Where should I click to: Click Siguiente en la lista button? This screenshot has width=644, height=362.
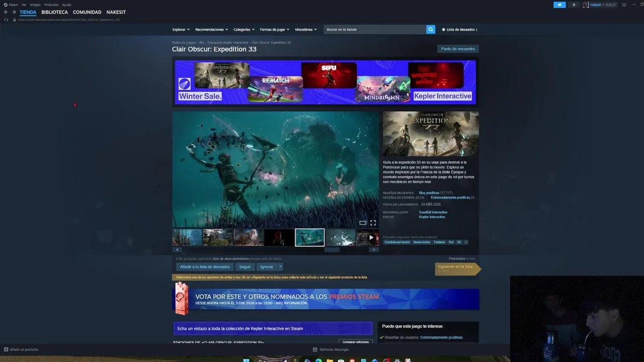(458, 268)
